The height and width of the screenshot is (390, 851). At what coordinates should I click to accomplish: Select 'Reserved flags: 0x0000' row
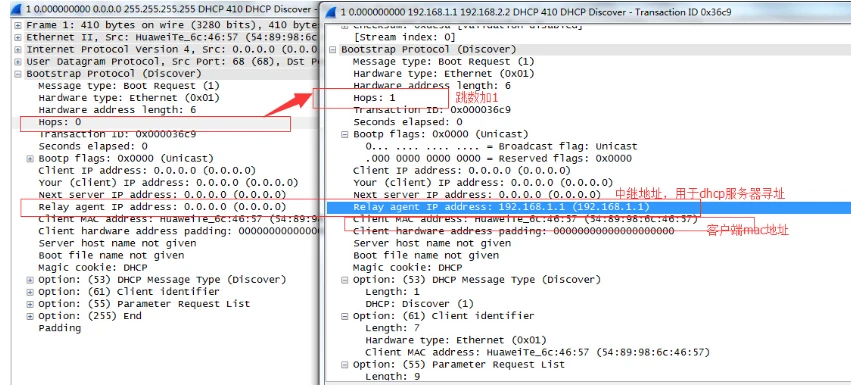click(x=498, y=158)
